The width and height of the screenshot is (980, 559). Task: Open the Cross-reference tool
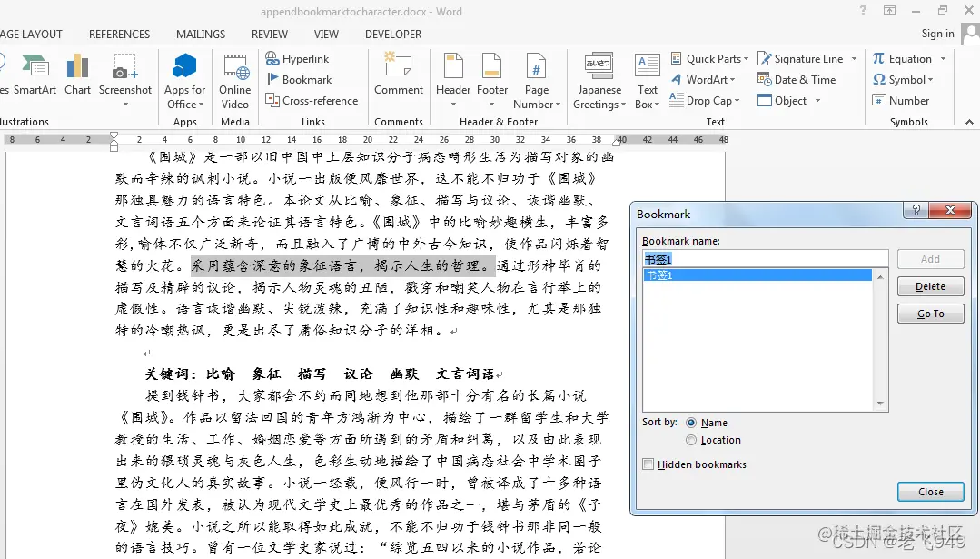coord(312,101)
